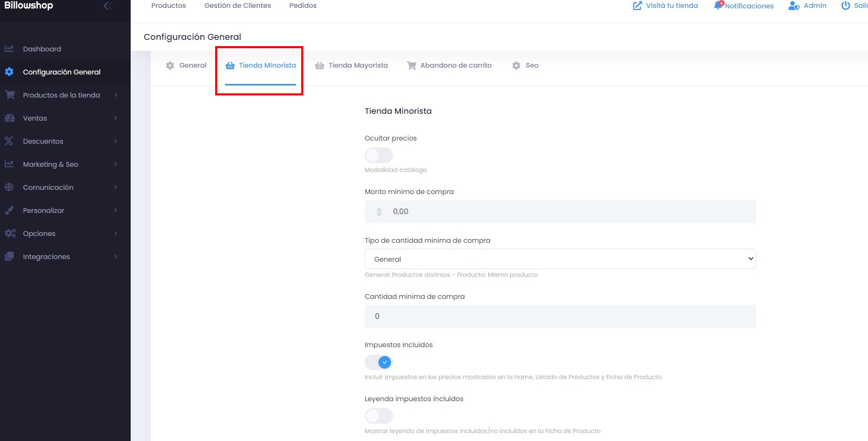Click the Descuentos percent icon
Screen dimensions: 868x441
(x=9, y=141)
